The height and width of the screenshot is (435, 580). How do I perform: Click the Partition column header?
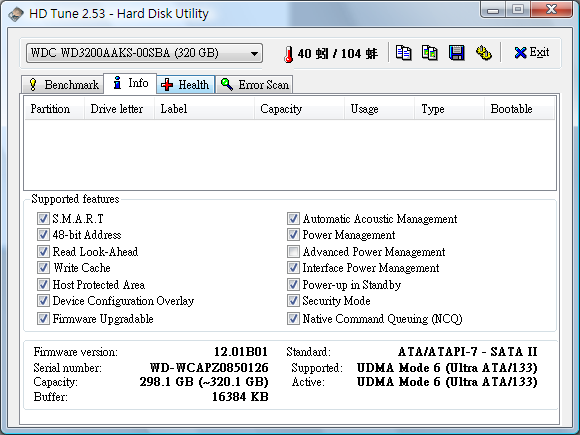pyautogui.click(x=54, y=109)
